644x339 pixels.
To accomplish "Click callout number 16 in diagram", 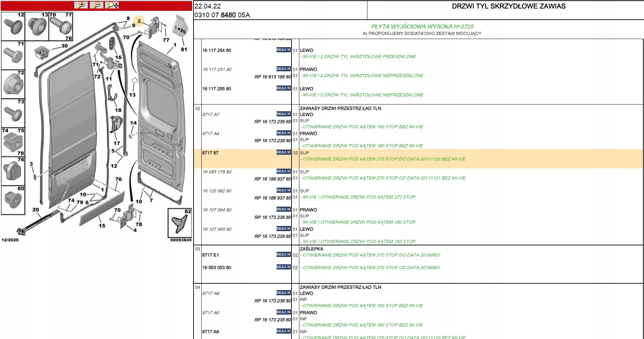I will (x=118, y=57).
